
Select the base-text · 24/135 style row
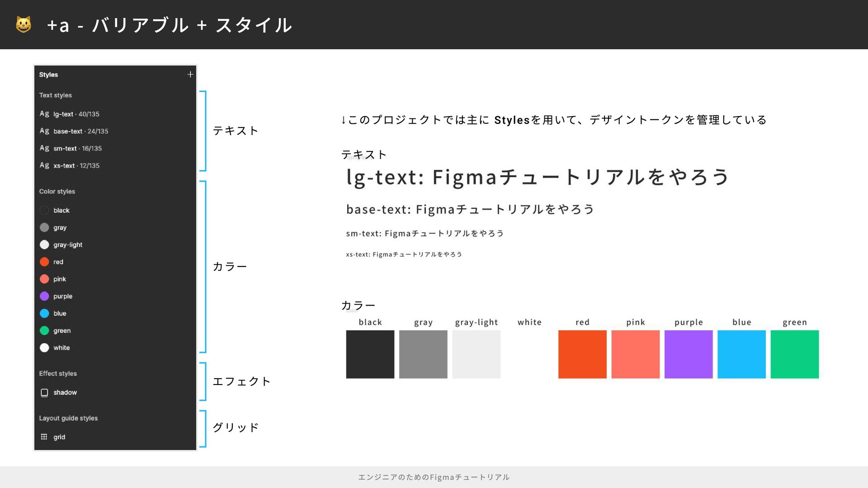tap(115, 131)
